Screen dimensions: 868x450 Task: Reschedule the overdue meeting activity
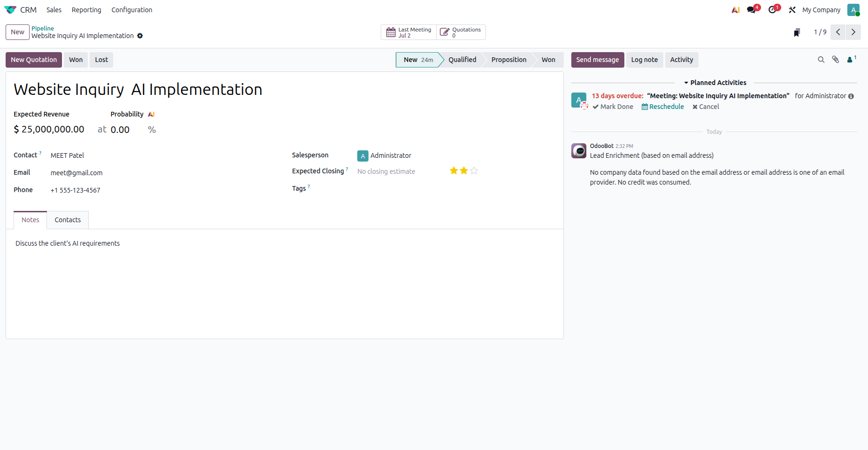pyautogui.click(x=663, y=107)
